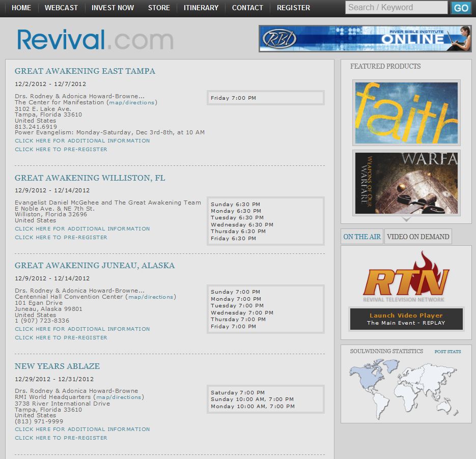Click the RTN Revival Television Network logo
476x459 pixels.
[406, 277]
